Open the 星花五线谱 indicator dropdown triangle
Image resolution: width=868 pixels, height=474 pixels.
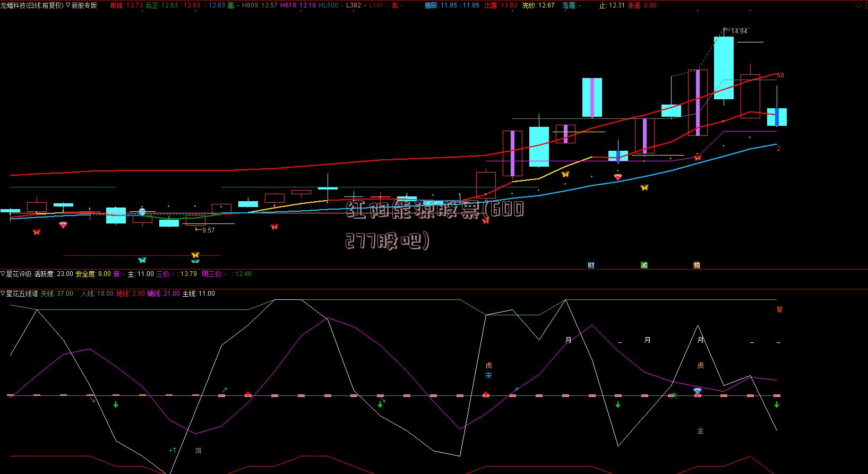pyautogui.click(x=3, y=294)
